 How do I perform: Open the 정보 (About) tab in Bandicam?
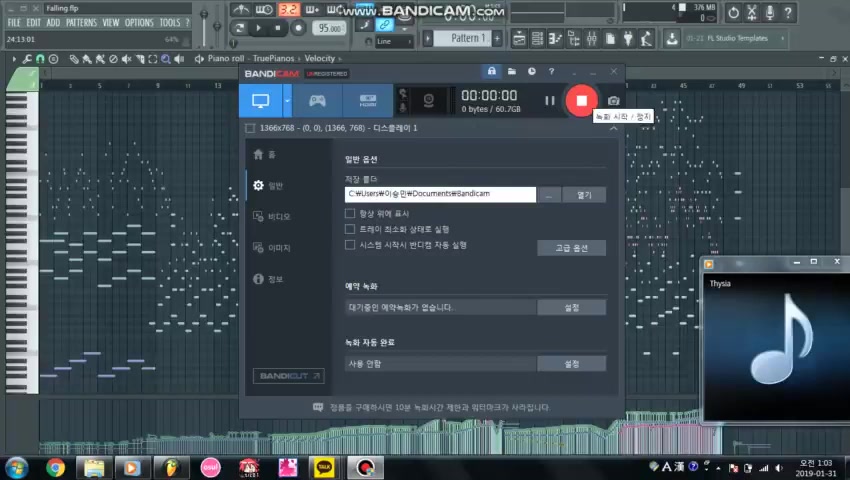(268, 279)
